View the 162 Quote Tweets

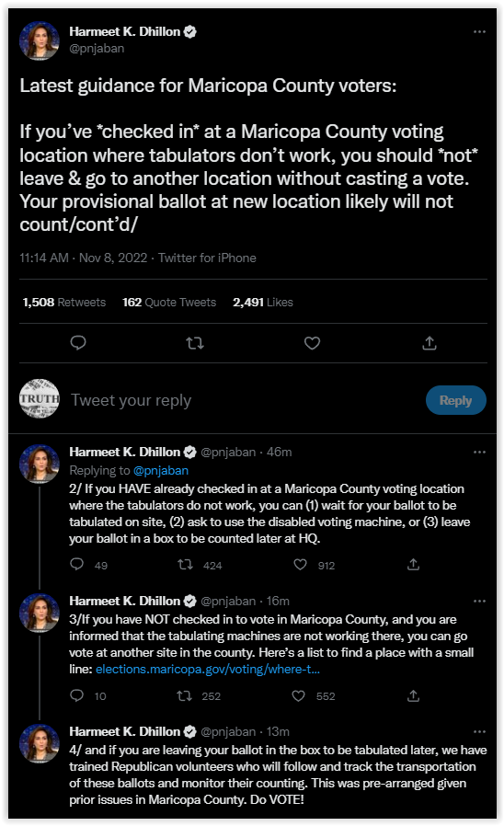169,302
